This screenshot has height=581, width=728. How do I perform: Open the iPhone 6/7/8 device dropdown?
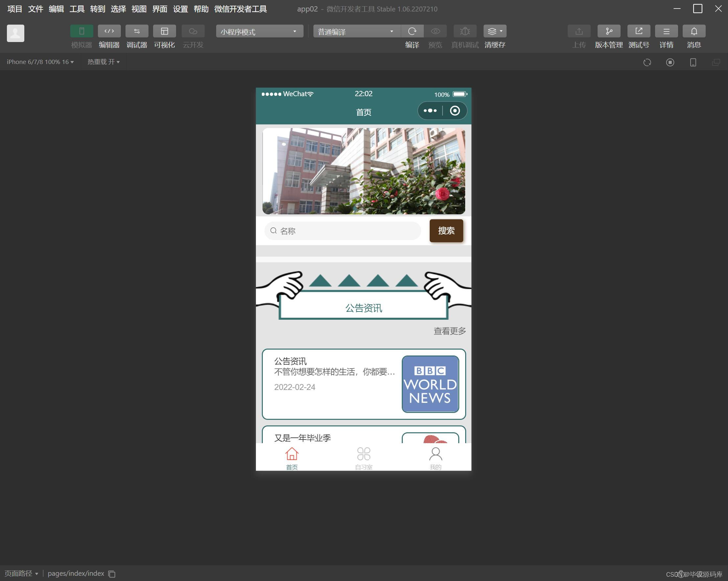click(x=40, y=62)
